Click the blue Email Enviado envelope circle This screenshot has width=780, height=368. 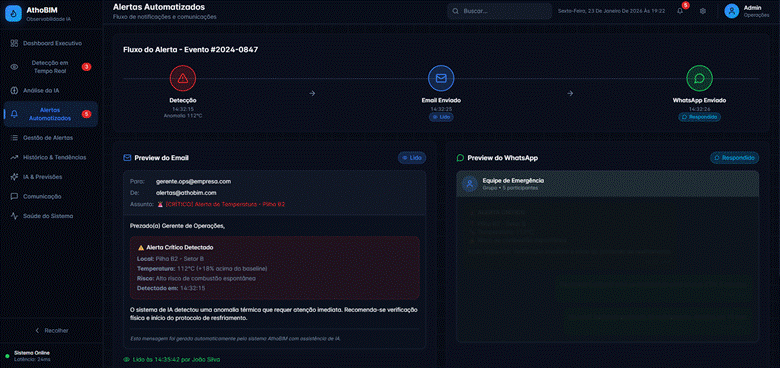tap(441, 78)
